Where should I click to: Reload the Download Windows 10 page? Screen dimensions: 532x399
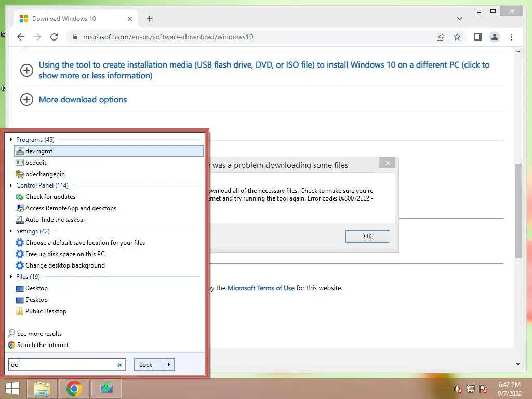(x=54, y=37)
